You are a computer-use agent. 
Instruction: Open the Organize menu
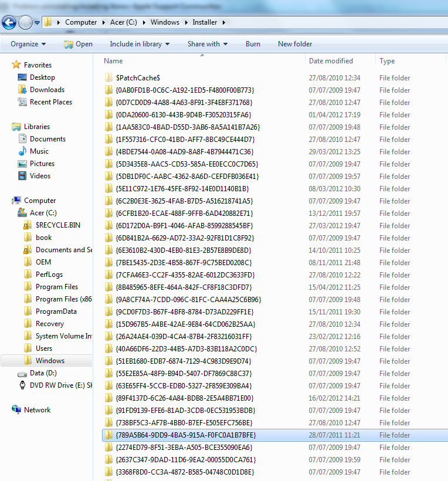(28, 44)
